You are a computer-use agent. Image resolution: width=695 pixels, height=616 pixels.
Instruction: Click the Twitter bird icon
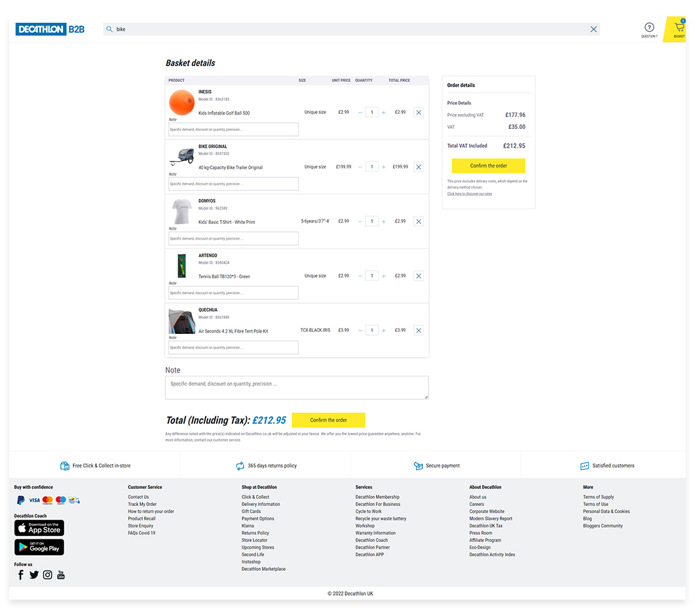pyautogui.click(x=34, y=575)
